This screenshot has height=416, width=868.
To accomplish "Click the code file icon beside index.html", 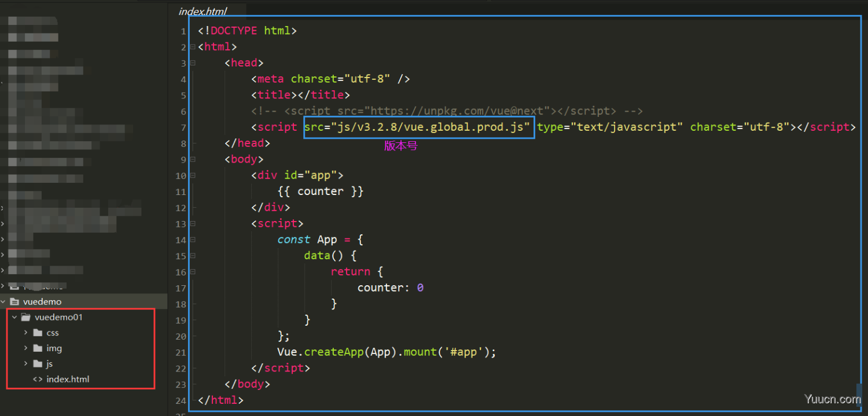I will coord(38,380).
